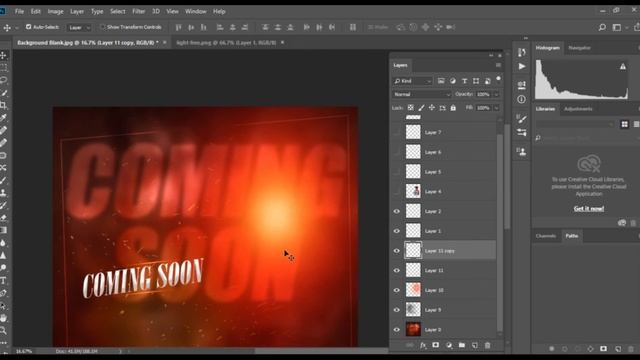The image size is (640, 360).
Task: Close the Background Blank.jpg document tab
Action: coord(164,42)
